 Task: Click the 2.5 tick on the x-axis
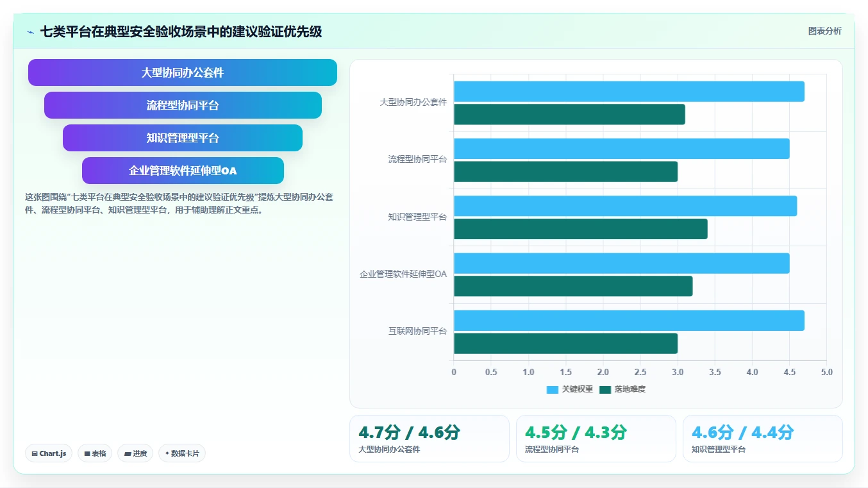click(640, 372)
